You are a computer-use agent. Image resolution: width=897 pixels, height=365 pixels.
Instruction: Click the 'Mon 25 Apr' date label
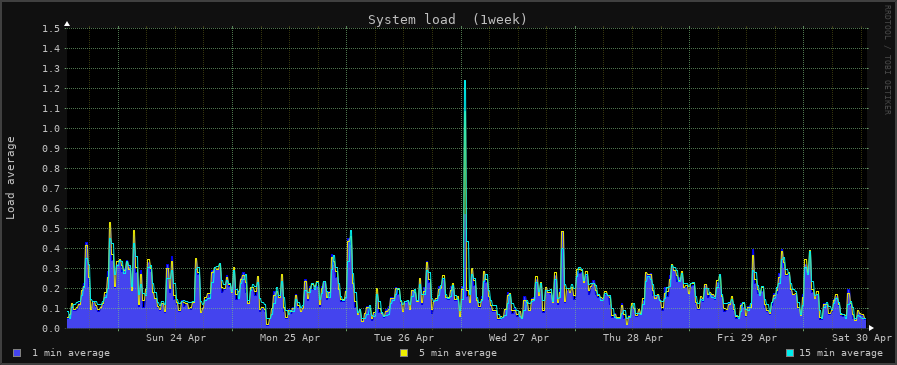(290, 338)
